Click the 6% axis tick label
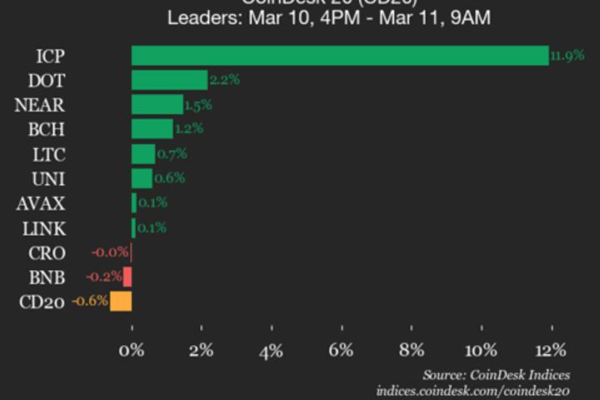This screenshot has height=400, width=600. (342, 350)
